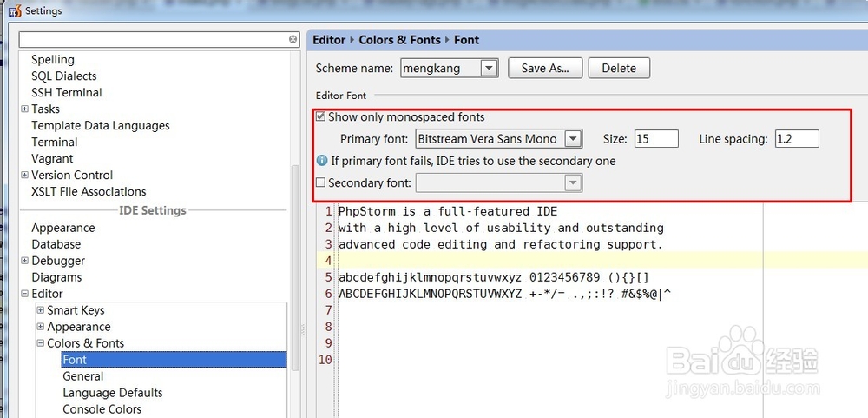Click the Delete scheme button

click(619, 68)
